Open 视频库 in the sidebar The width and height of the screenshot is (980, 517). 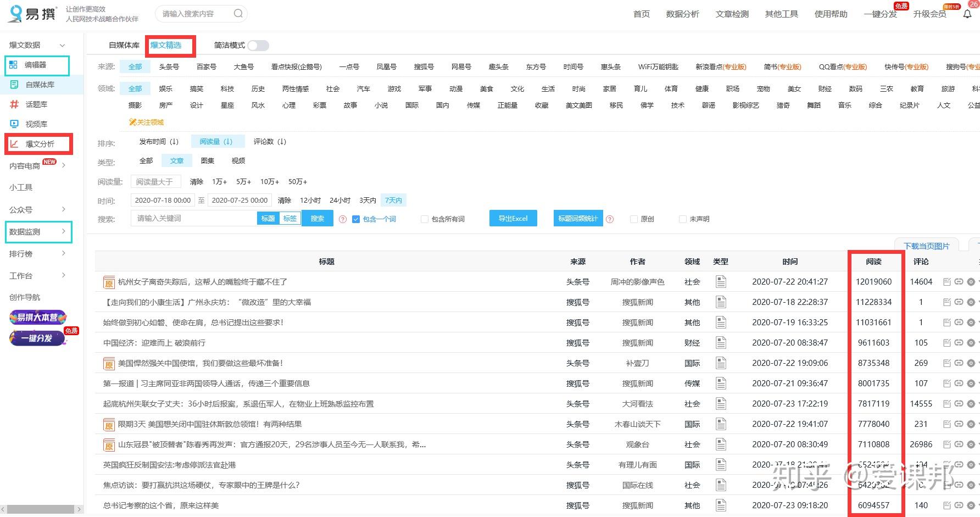[x=36, y=124]
